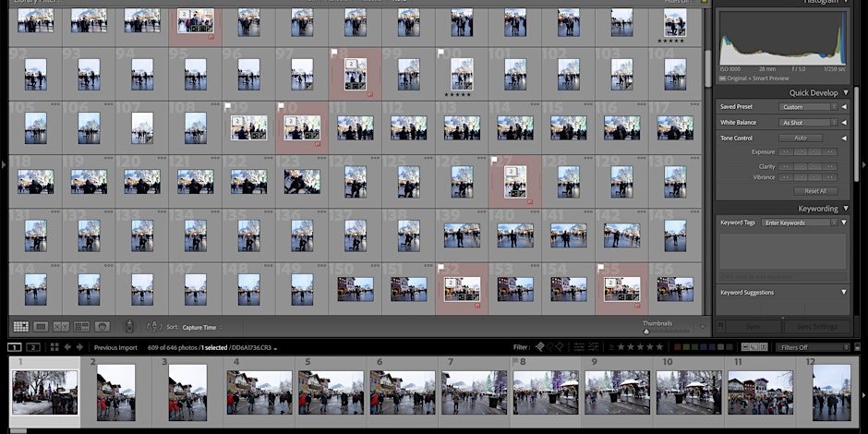This screenshot has width=868, height=434.
Task: Toggle virtual copies kind filter
Action: (x=756, y=347)
